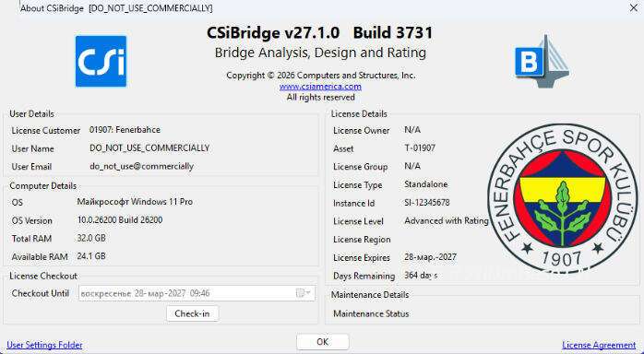Open the User Settings Folder link
The width and height of the screenshot is (644, 354).
44,345
